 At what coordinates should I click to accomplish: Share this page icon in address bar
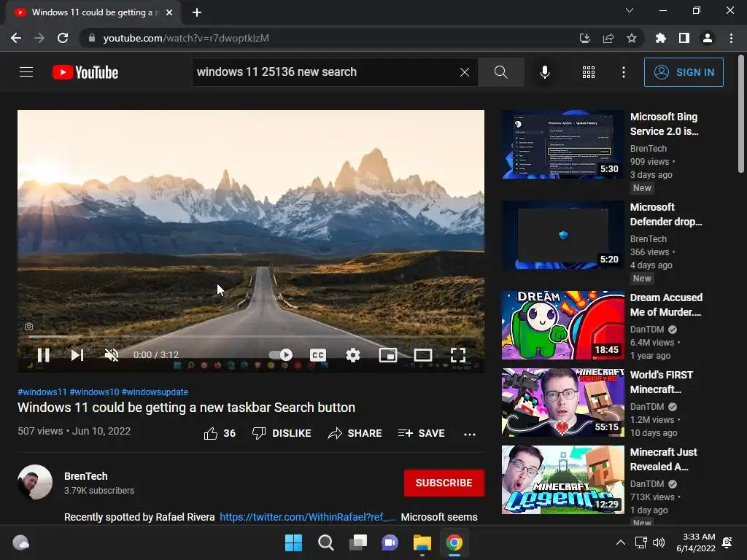608,38
